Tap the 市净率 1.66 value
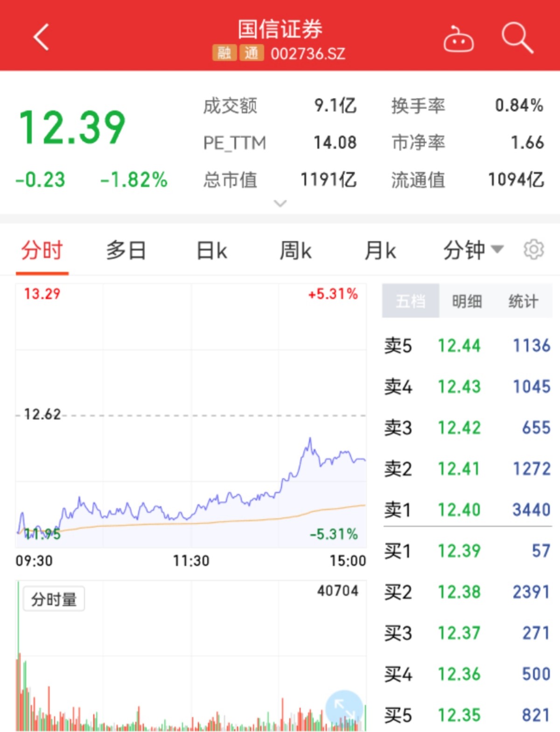The image size is (560, 732). (x=527, y=143)
